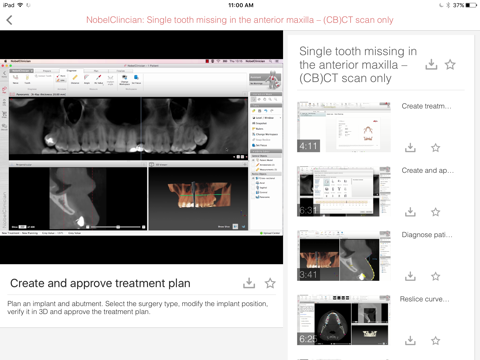Tap the Bluetooth icon in status bar

click(x=448, y=5)
